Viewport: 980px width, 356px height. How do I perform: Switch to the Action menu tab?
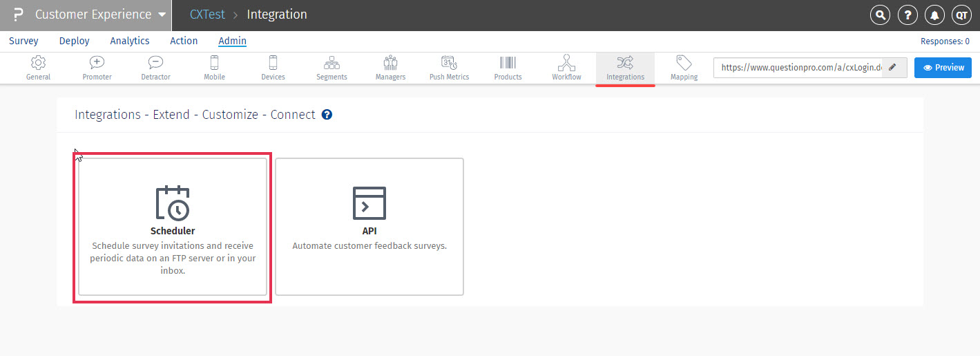184,41
